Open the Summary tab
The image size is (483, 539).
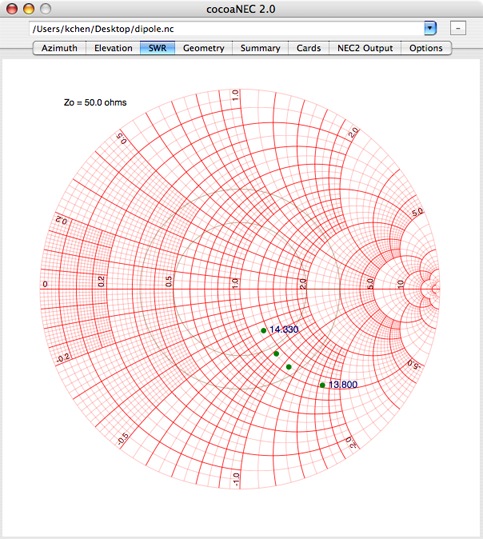point(260,48)
